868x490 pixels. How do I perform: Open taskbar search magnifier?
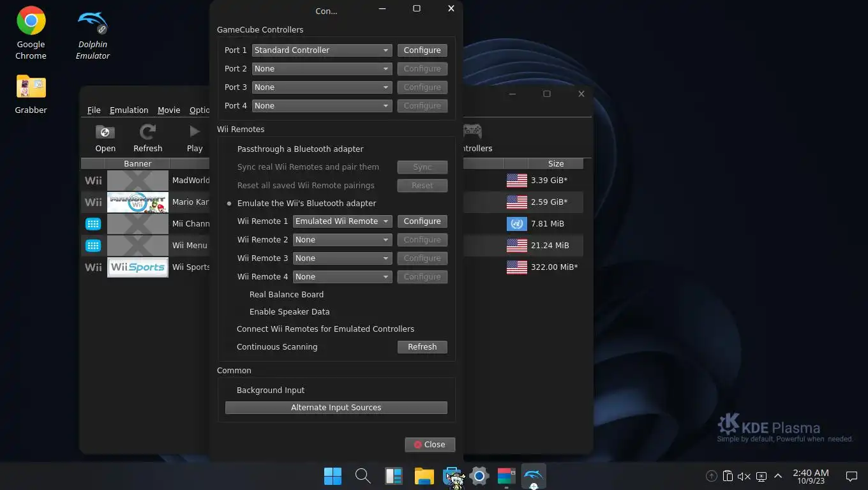363,476
